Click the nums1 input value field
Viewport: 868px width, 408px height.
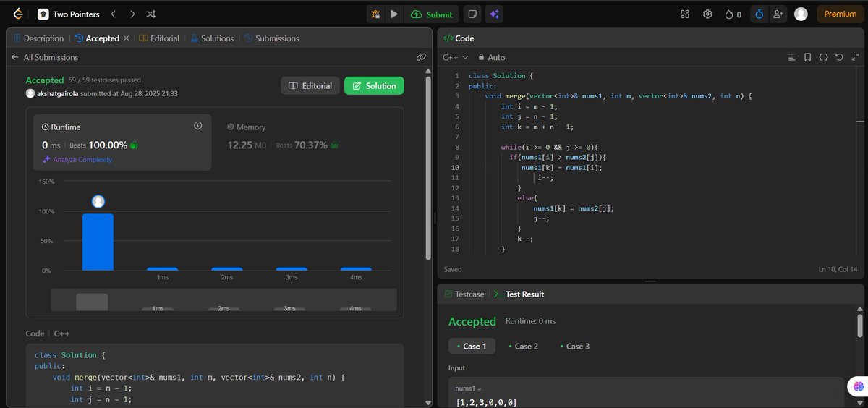tap(646, 401)
